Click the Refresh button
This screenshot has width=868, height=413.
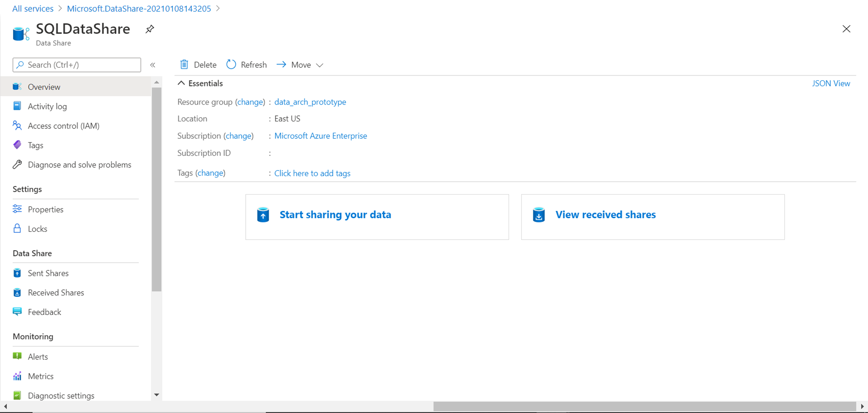pyautogui.click(x=247, y=65)
